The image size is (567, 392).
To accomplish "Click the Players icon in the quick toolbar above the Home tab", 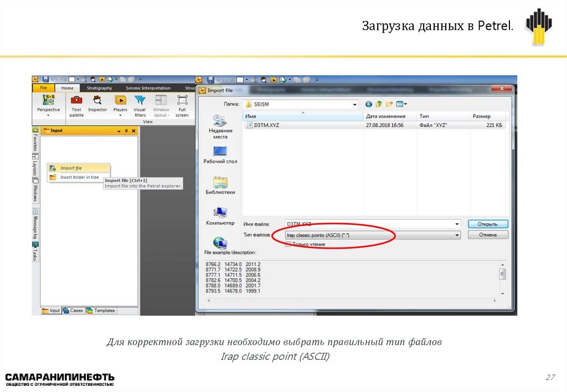I will pos(102,79).
